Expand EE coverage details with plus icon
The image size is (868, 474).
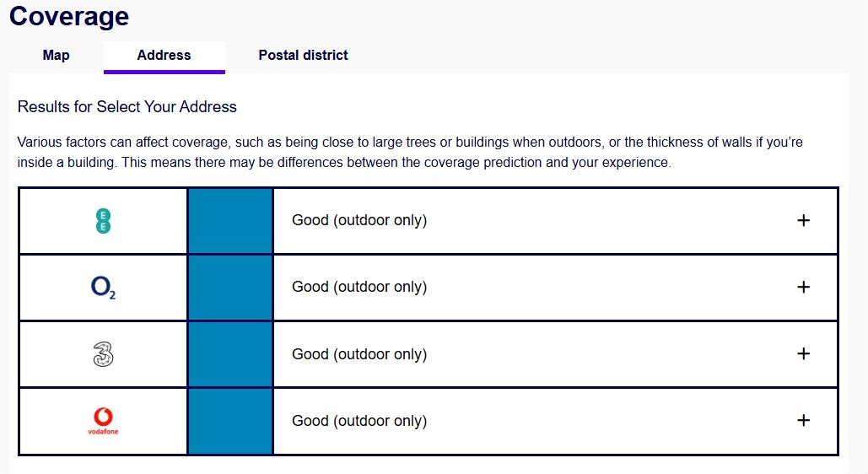803,220
